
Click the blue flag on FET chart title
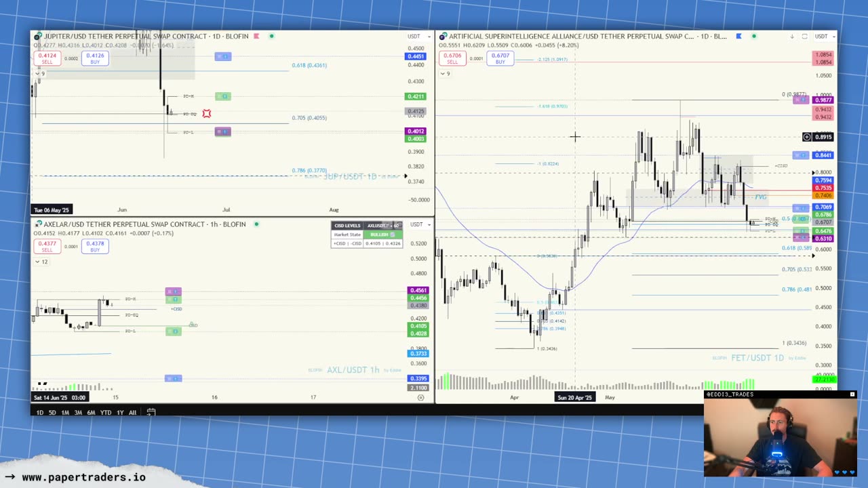tap(738, 36)
